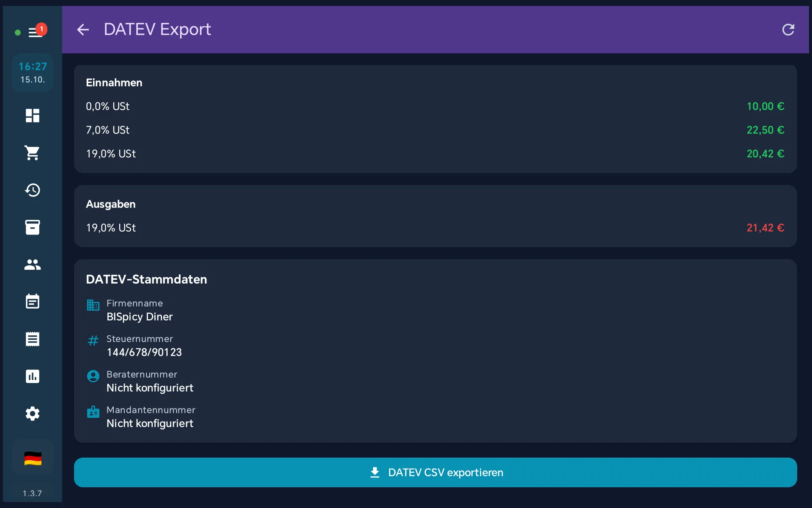Click the building icon beside Firmenname

(x=93, y=305)
